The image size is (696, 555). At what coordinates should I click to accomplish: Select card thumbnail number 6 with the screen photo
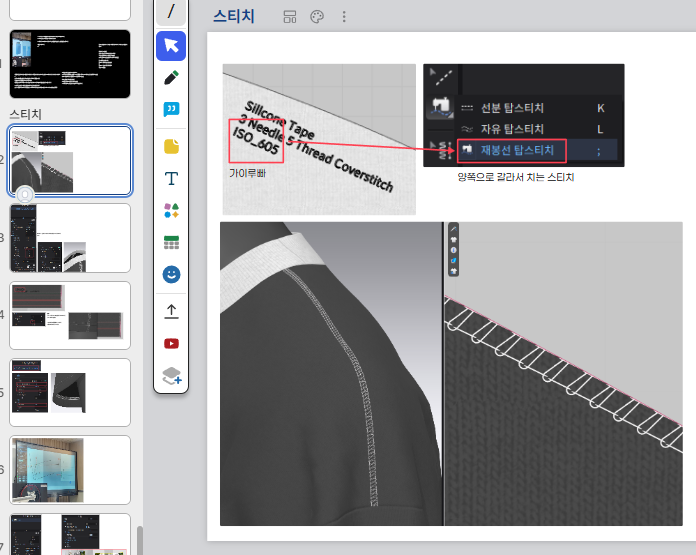pos(70,469)
